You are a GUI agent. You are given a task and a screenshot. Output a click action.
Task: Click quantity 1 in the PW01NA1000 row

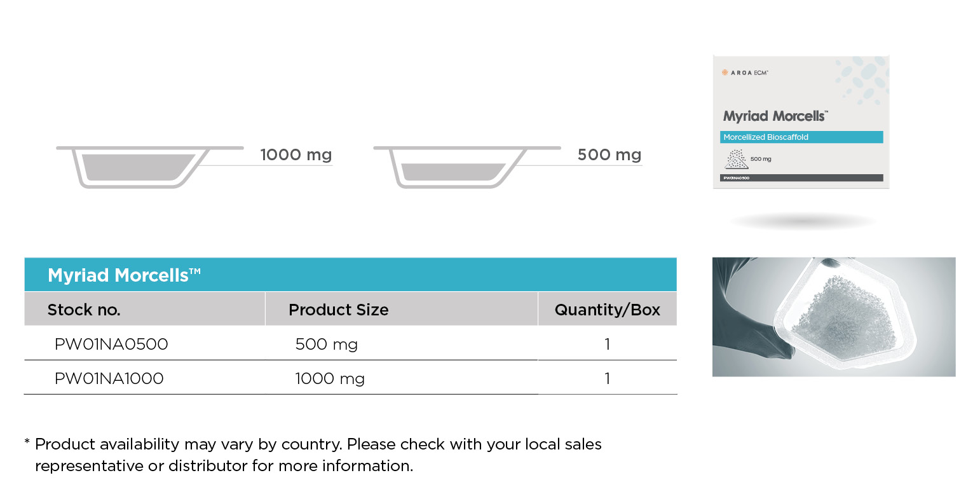click(x=608, y=378)
